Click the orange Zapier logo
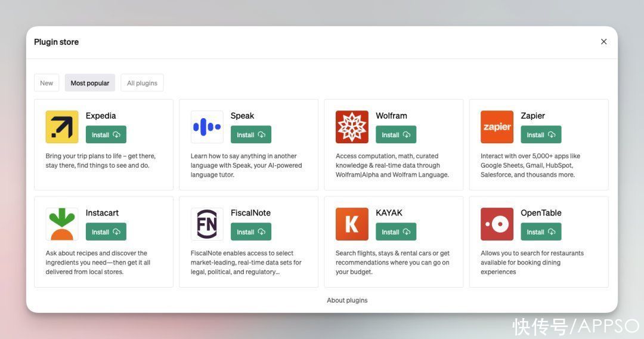Image resolution: width=644 pixels, height=339 pixels. coord(497,127)
